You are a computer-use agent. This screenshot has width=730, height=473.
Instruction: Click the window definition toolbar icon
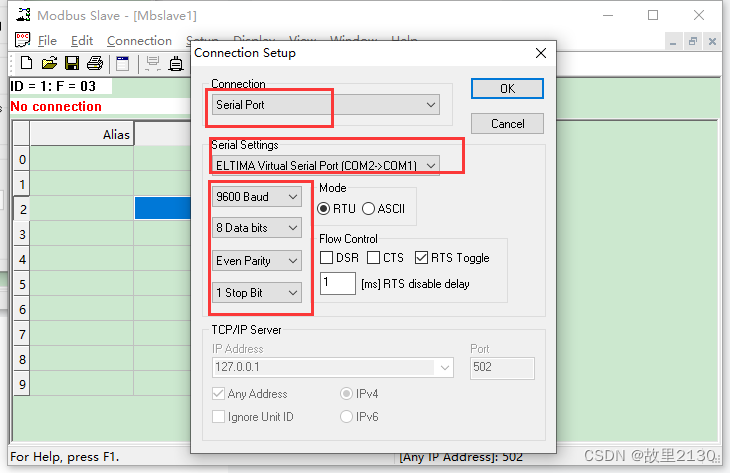122,63
